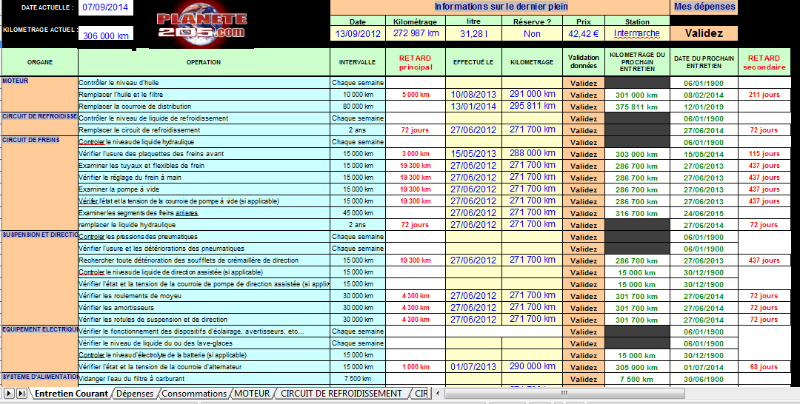Click Validez for Examiner la pompe à vide
This screenshot has width=800, height=404.
click(583, 188)
